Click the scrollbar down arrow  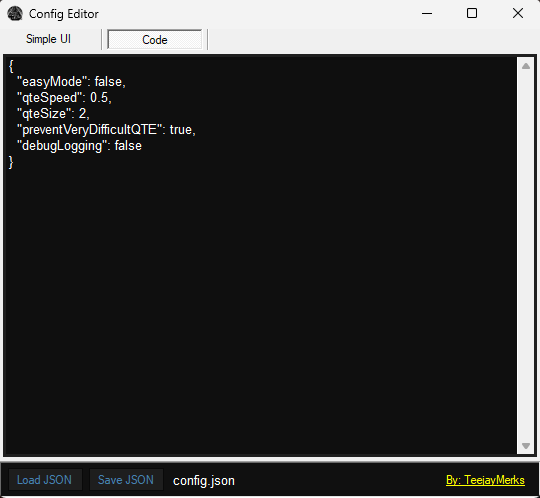tap(526, 446)
